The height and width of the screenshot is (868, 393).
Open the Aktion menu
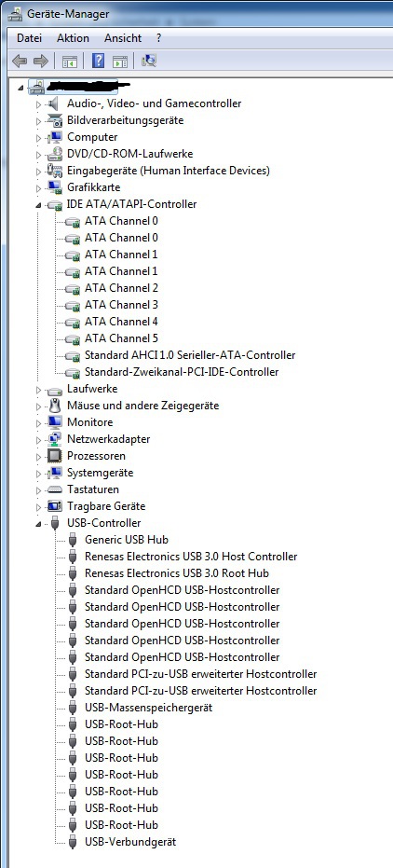(x=73, y=38)
